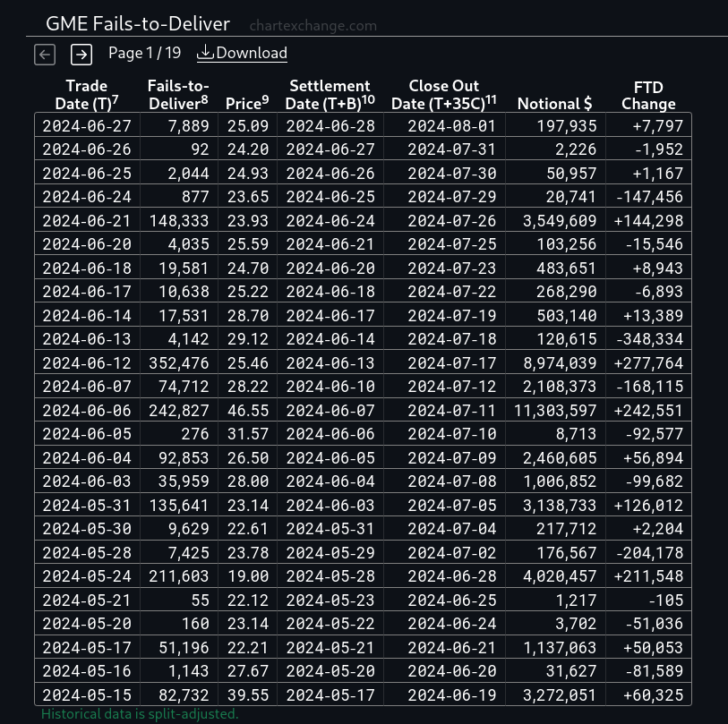Select fails-to-deliver value 7,889

(x=179, y=126)
